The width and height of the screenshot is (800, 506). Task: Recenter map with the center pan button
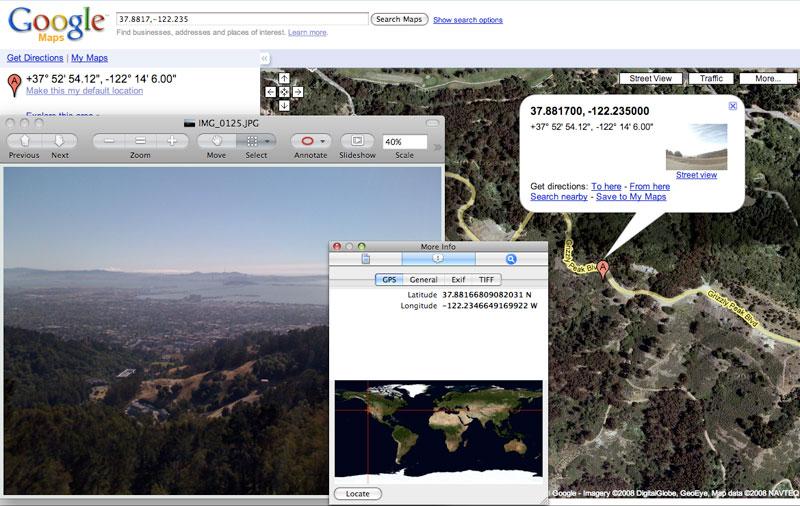284,92
